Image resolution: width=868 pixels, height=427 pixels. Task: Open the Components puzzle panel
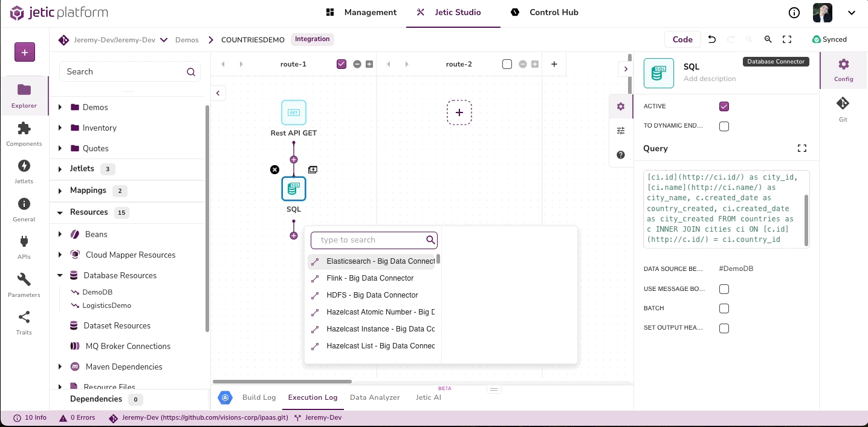point(24,134)
